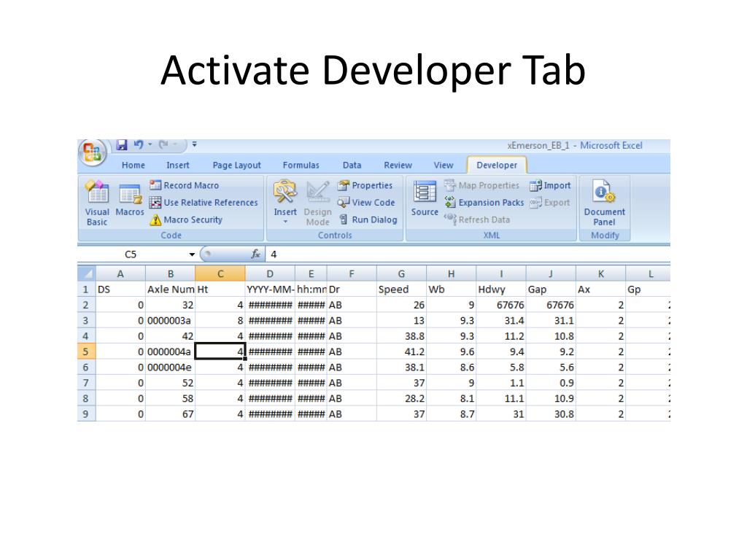Expand the Name Box dropdown arrow
747x560 pixels.
tap(192, 254)
